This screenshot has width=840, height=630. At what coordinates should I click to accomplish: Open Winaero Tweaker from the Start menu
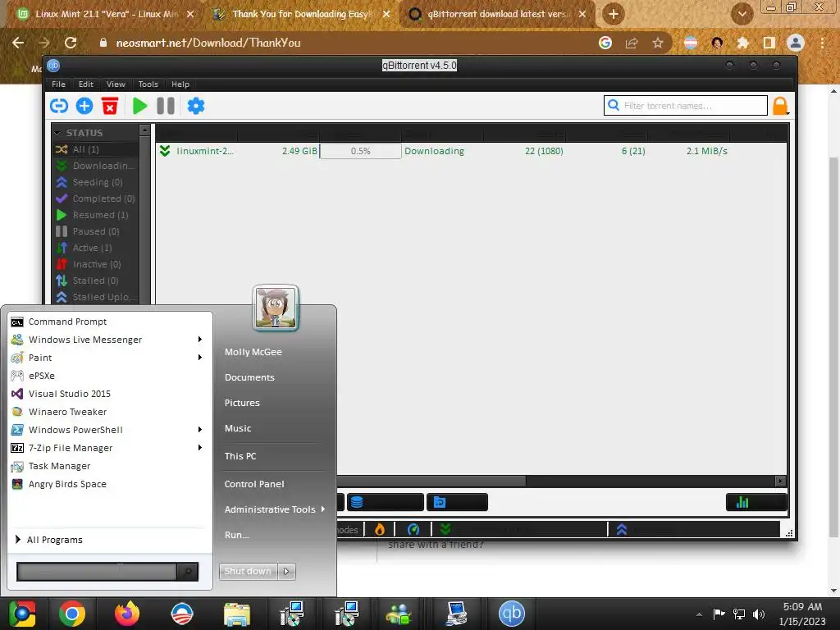pos(107,412)
